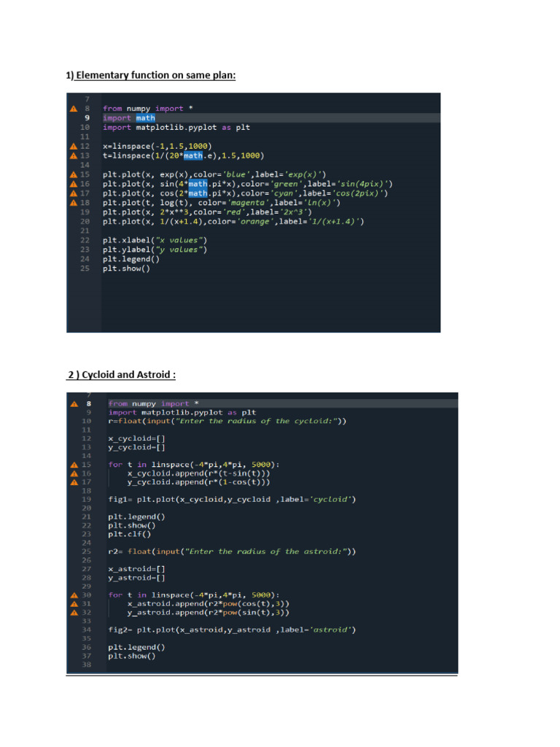Click plt.show() on line 37 of second block
Viewport: 560px width, 747px height.
pyautogui.click(x=132, y=656)
